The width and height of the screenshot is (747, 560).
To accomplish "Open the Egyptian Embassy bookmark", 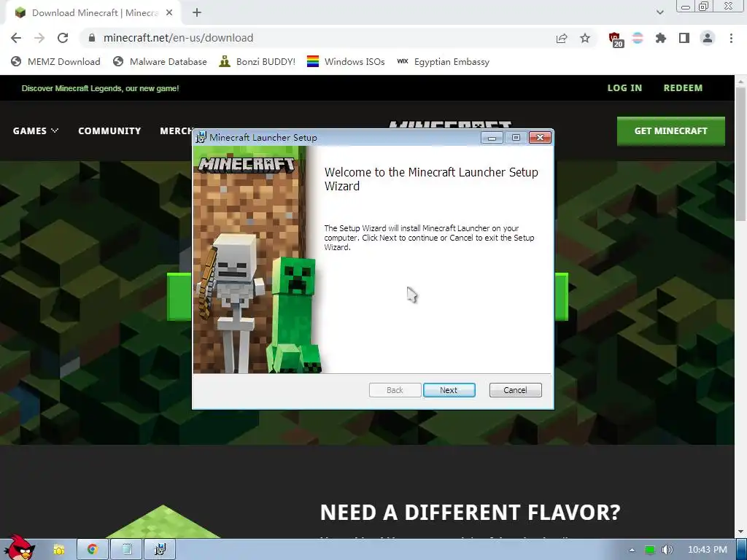I will point(443,61).
